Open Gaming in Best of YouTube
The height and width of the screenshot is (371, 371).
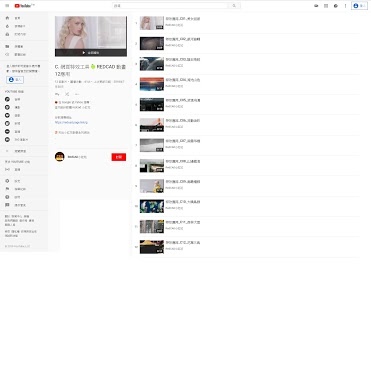coord(23,115)
